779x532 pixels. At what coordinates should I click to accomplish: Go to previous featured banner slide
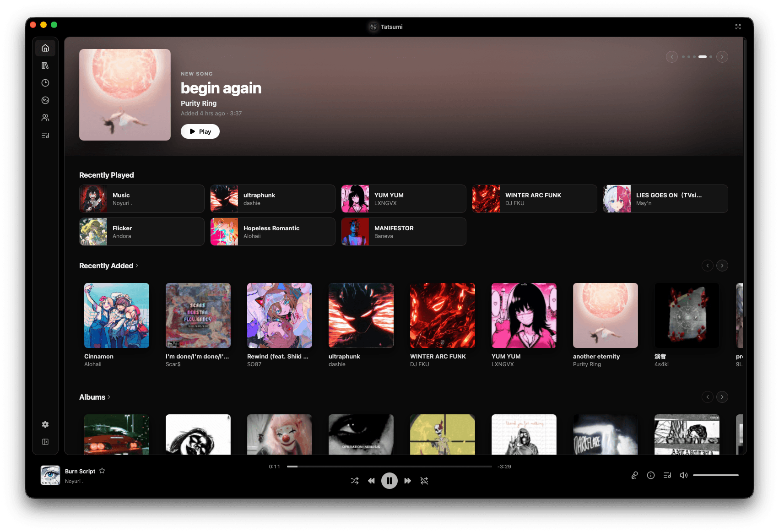coord(672,57)
